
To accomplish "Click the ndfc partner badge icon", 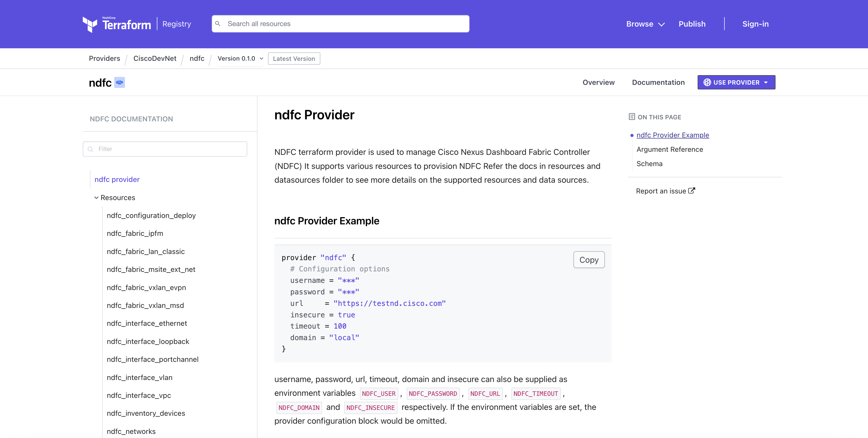I will (x=120, y=83).
